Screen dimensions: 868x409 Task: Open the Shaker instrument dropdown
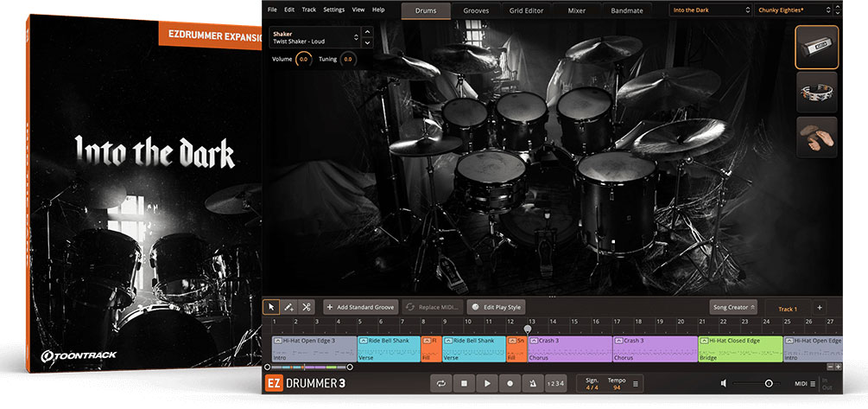[x=315, y=38]
